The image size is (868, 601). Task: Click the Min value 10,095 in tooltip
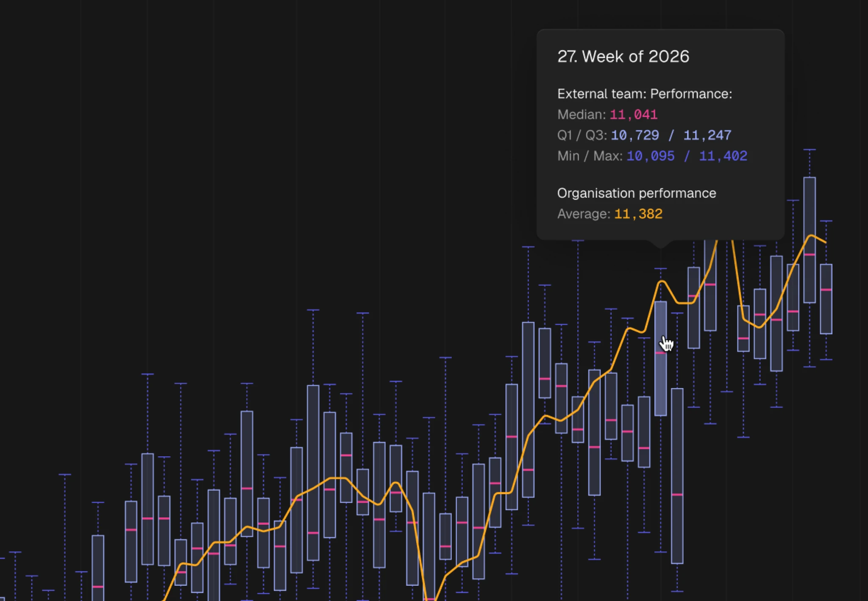(650, 156)
